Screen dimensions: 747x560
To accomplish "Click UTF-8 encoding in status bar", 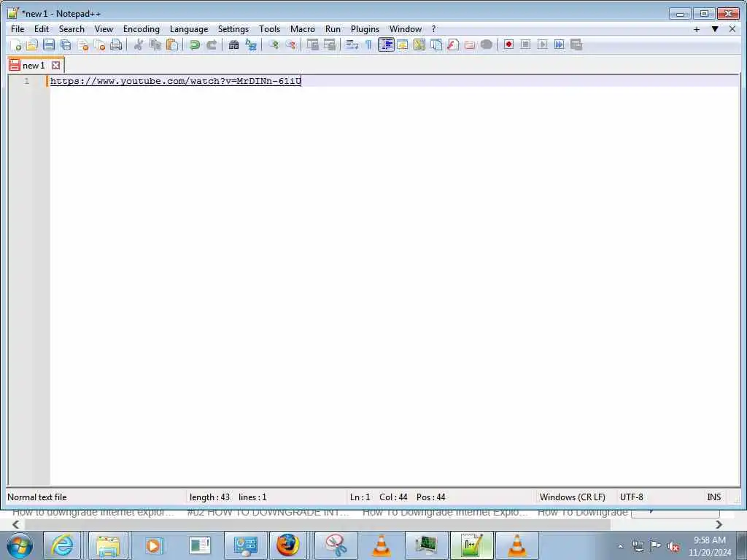I will (x=631, y=497).
